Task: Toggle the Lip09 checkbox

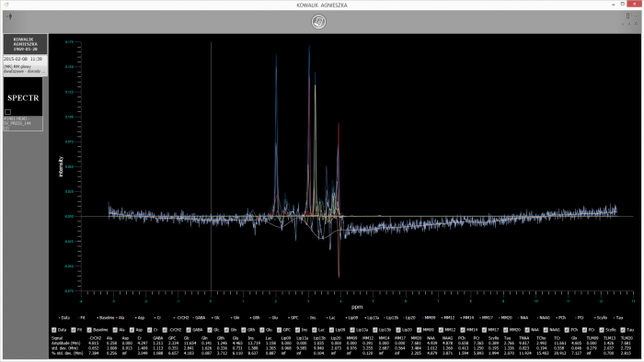Action: pos(332,330)
